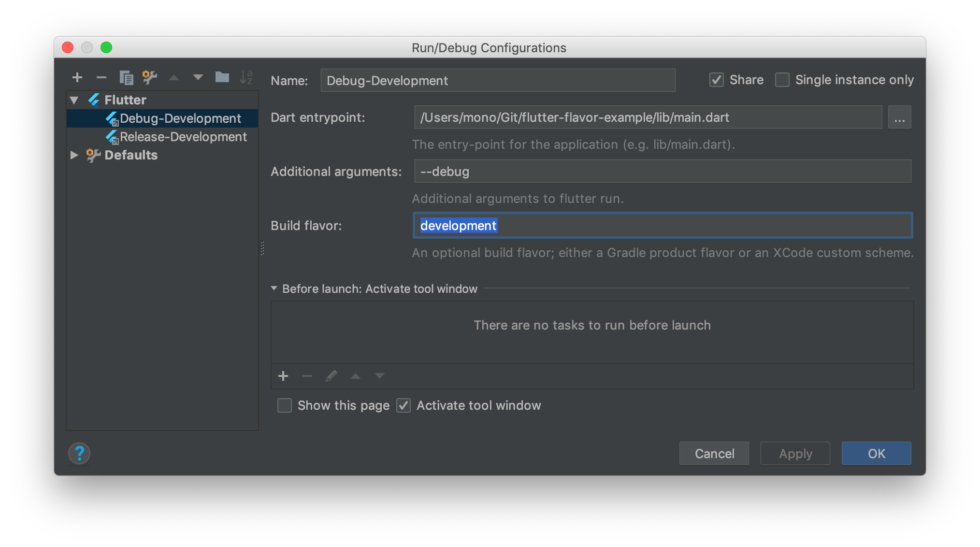Click the Additional arguments input field
The height and width of the screenshot is (547, 980).
pyautogui.click(x=662, y=172)
